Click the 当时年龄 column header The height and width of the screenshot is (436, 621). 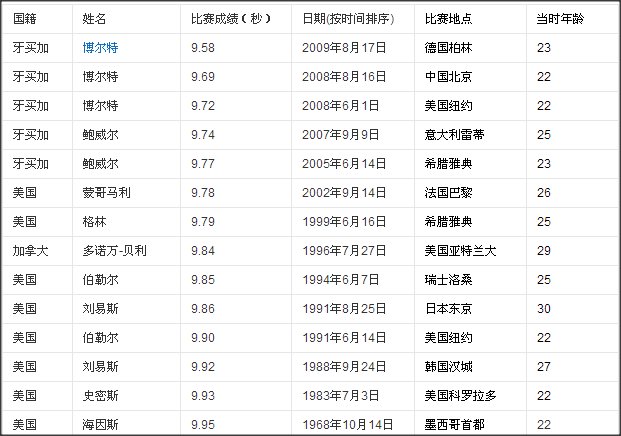(x=560, y=19)
